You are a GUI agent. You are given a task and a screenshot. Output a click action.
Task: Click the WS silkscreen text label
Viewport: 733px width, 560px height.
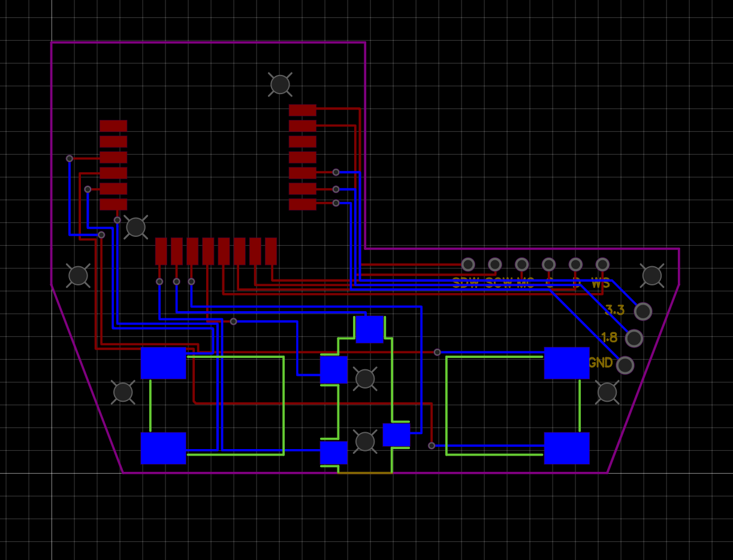pos(601,284)
